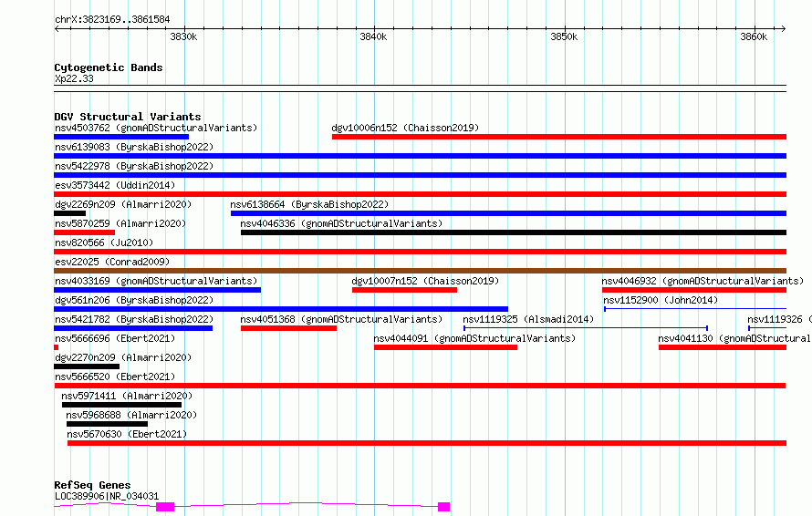Click the blue bar under nsv6138664

click(508, 213)
